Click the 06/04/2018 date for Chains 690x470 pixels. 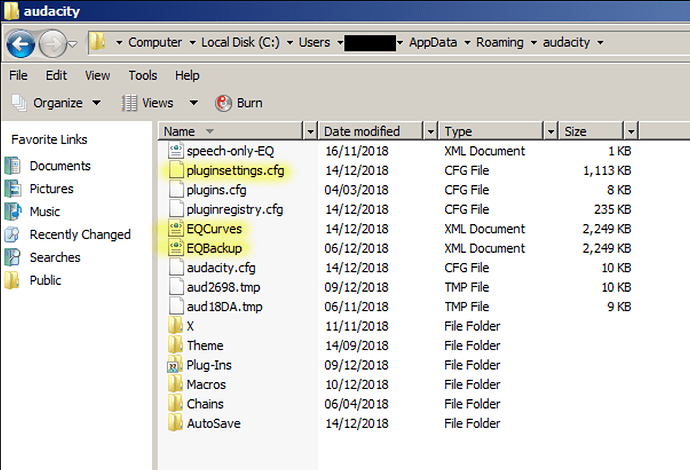[x=356, y=404]
